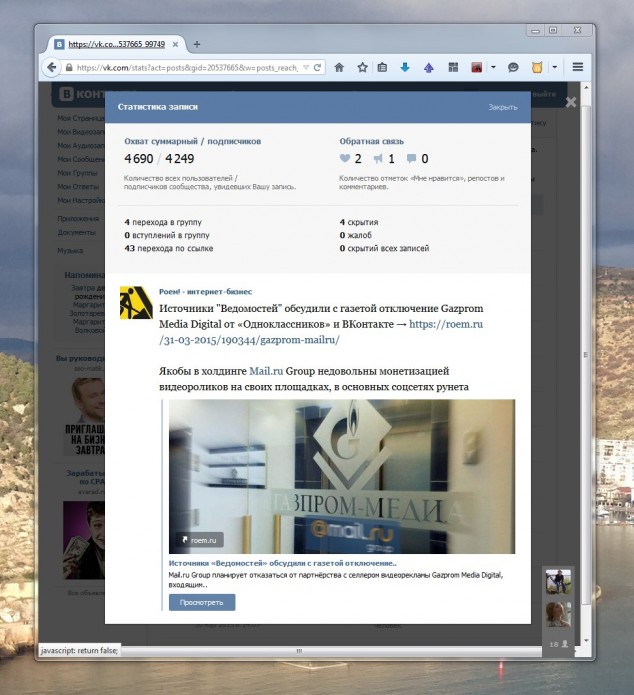
Task: Focus the vk.com address bar
Action: coord(186,67)
